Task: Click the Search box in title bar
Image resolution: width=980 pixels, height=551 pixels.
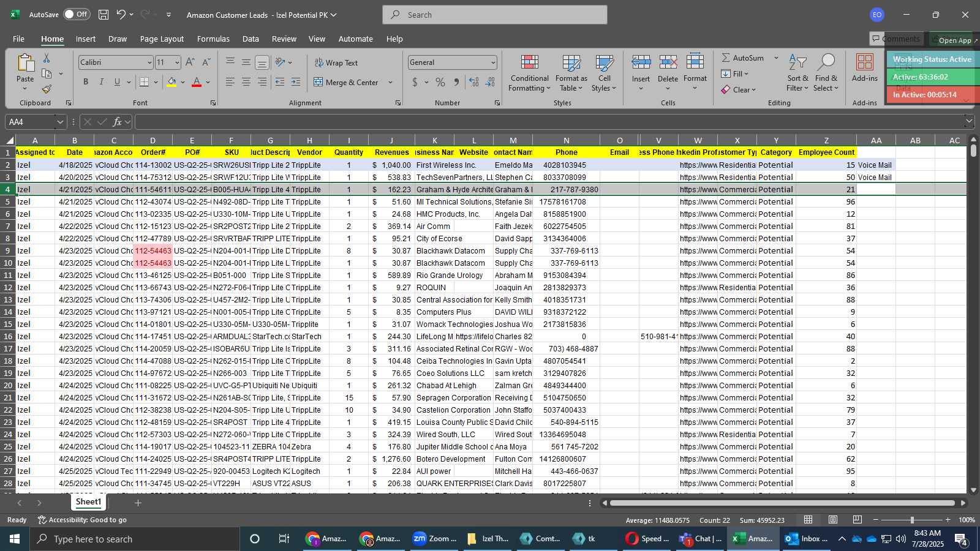Action: [495, 15]
